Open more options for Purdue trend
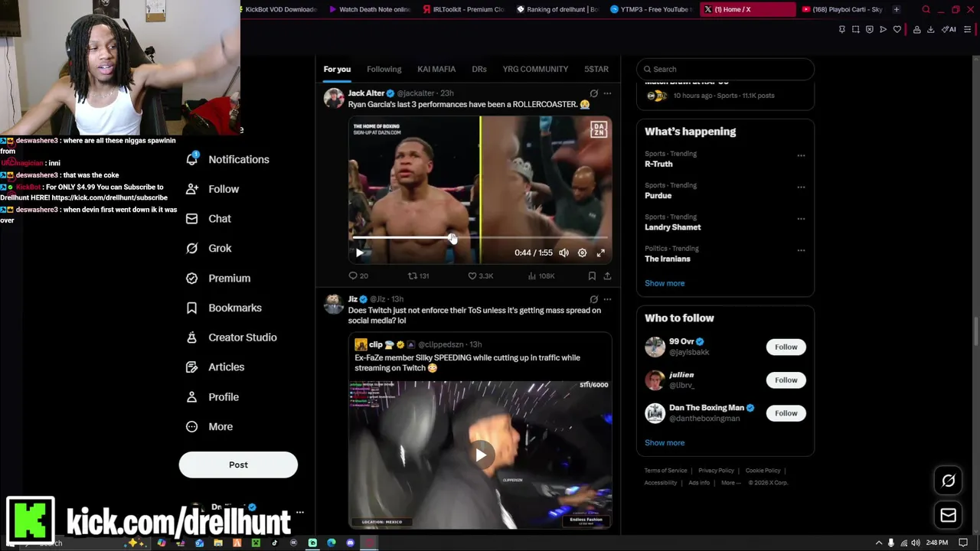The image size is (980, 551). point(801,187)
